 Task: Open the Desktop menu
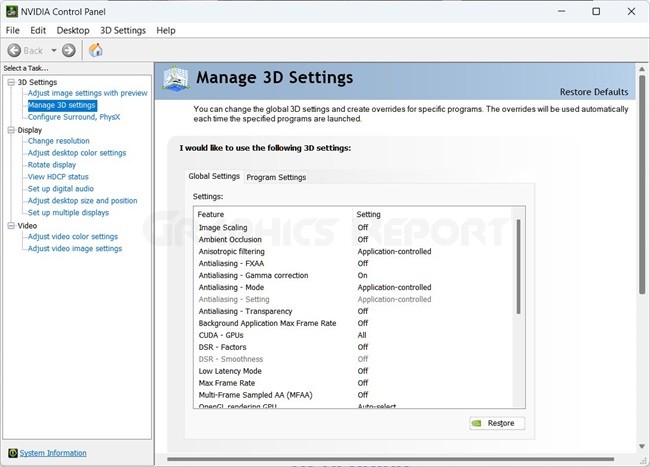[x=73, y=30]
